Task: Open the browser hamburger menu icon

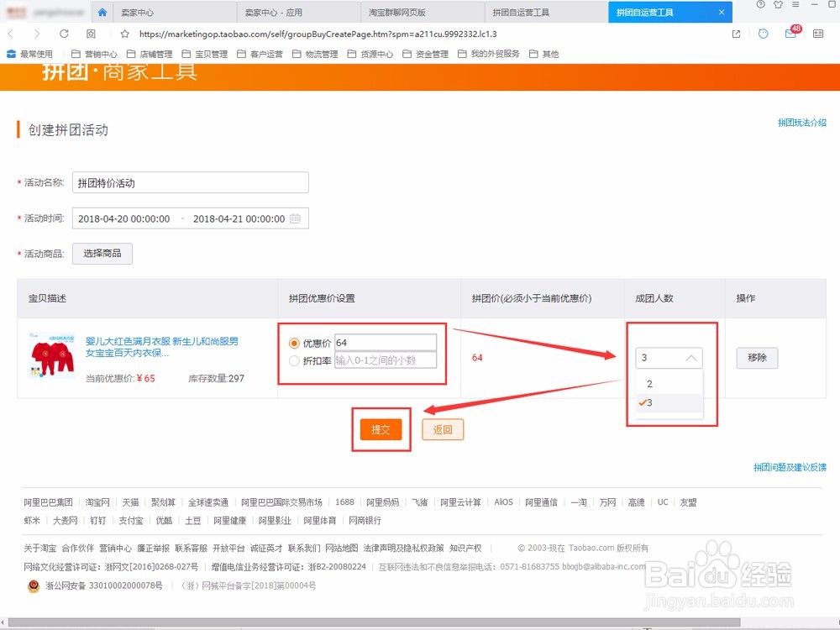Action: [795, 4]
